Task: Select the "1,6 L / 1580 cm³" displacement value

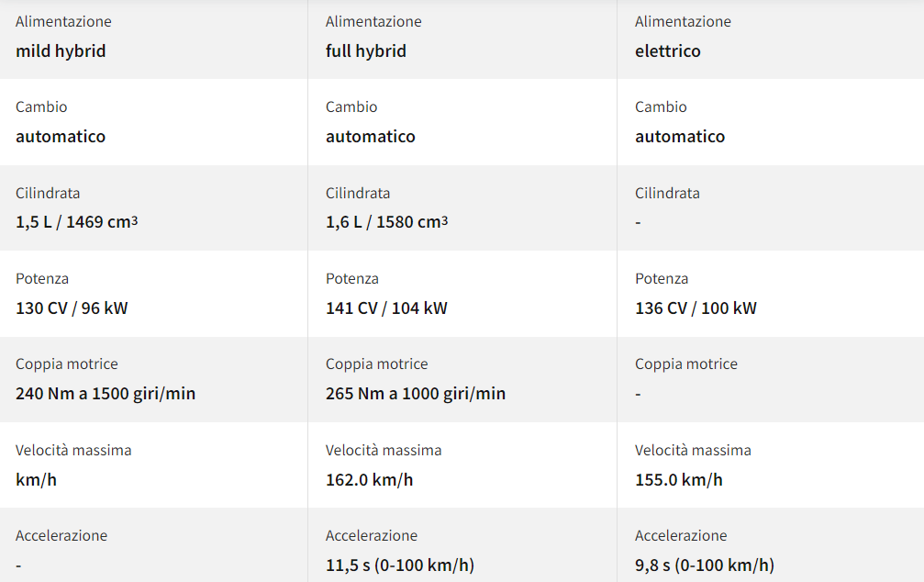Action: coord(386,222)
